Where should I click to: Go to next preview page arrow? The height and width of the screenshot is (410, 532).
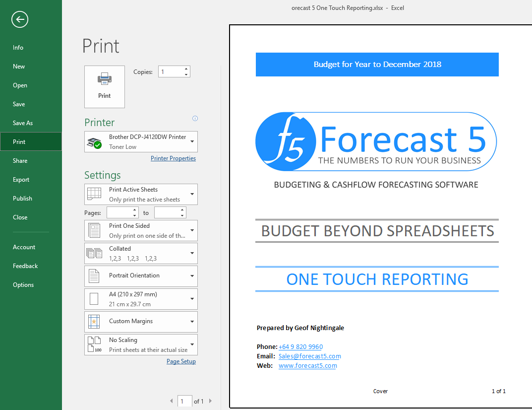pos(210,401)
